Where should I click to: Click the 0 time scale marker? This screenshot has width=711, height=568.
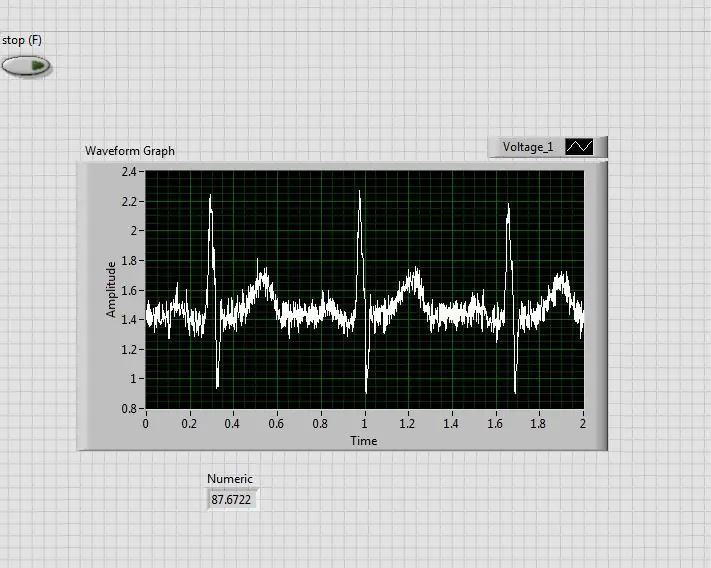(146, 424)
